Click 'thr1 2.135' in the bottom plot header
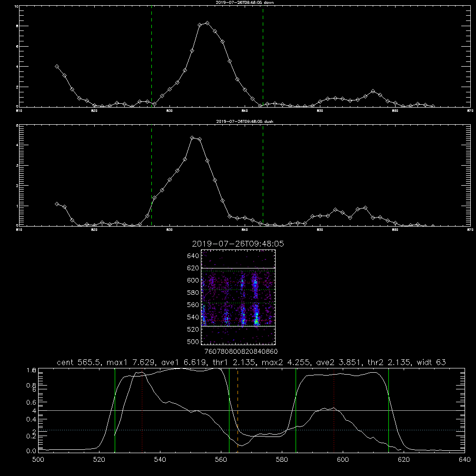Screen dimensions: 476x476 coord(235,362)
